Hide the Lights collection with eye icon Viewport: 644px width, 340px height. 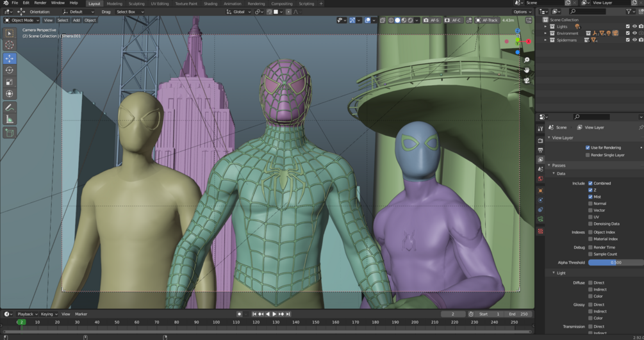click(x=634, y=26)
